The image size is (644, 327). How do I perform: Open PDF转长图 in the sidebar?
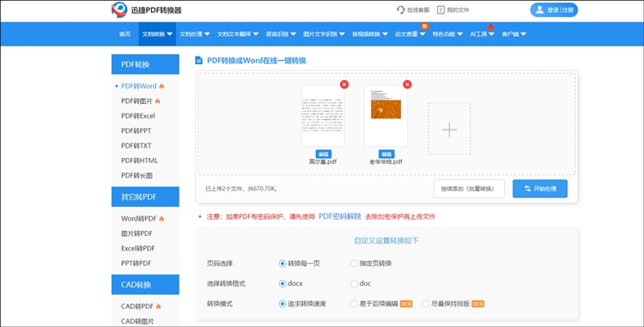pyautogui.click(x=137, y=176)
